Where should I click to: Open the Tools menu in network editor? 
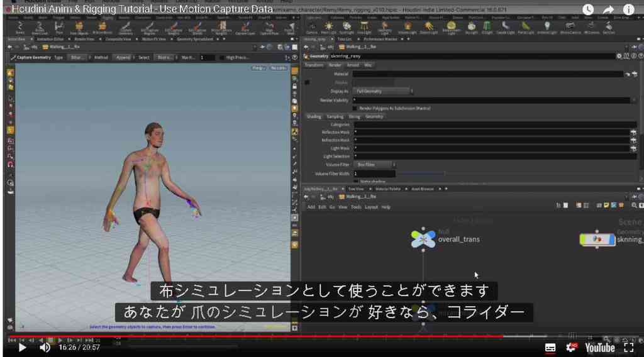point(356,207)
